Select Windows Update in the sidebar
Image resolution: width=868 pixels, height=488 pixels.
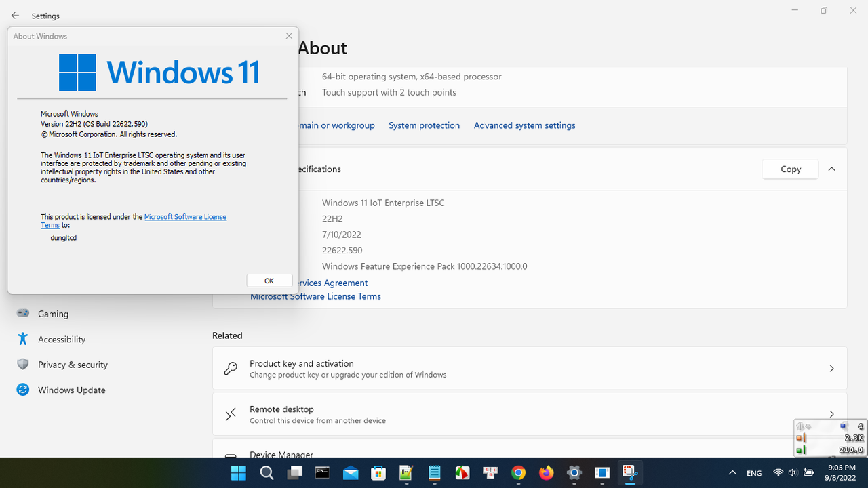(71, 390)
